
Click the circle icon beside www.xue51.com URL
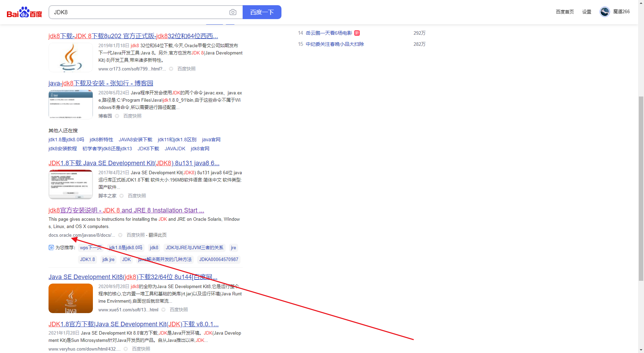[164, 310]
